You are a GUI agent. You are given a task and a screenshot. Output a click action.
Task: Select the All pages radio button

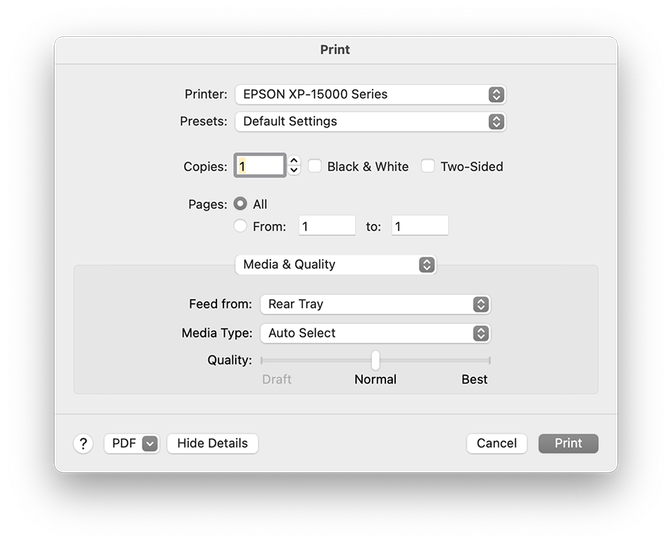(x=240, y=204)
